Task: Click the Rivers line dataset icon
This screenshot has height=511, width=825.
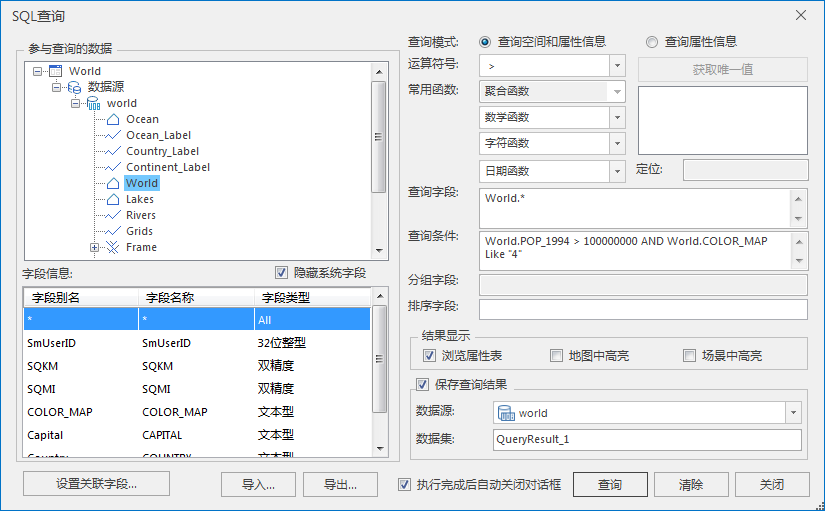Action: coord(113,215)
